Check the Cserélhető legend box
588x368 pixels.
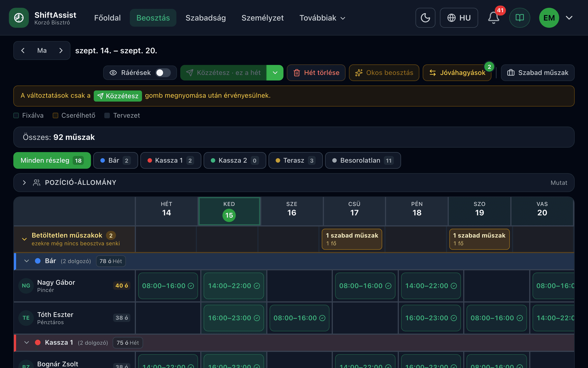[x=55, y=115]
